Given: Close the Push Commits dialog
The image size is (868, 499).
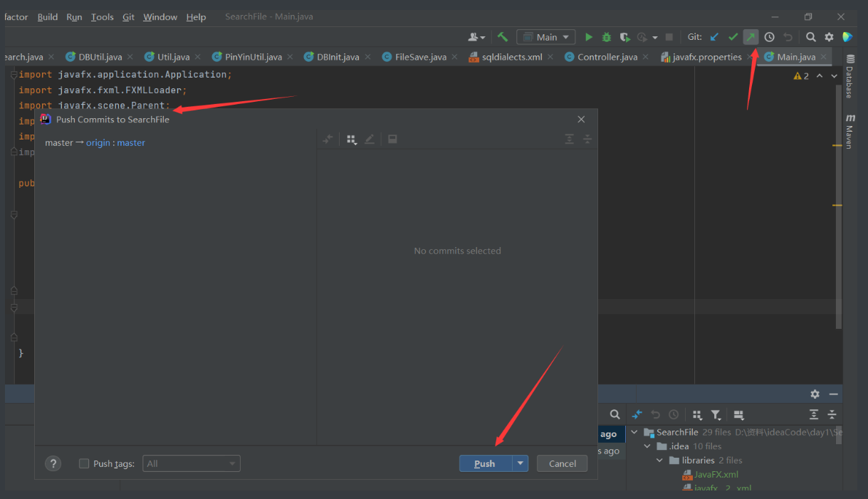Looking at the screenshot, I should [581, 120].
